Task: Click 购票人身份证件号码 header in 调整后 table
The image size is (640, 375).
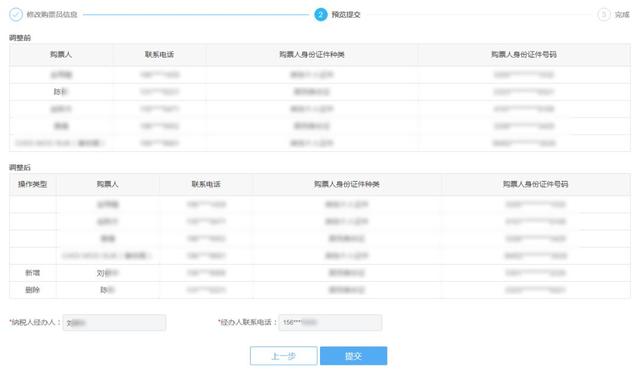Action: (536, 184)
